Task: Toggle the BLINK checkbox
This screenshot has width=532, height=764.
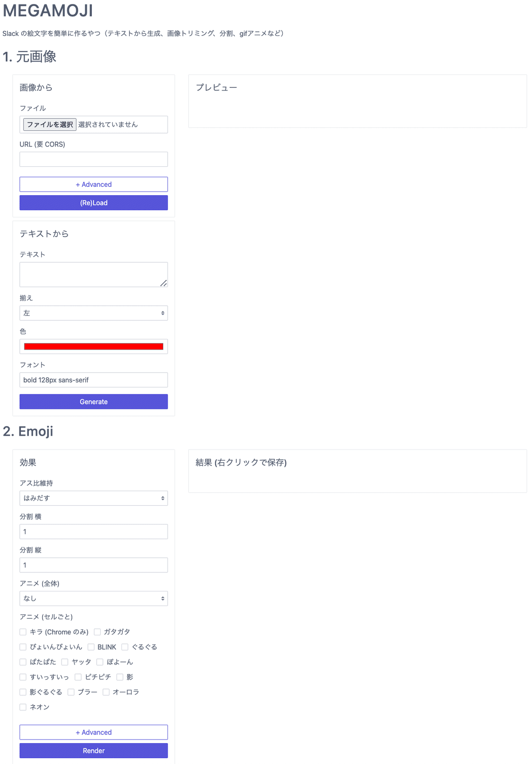Action: (x=91, y=647)
